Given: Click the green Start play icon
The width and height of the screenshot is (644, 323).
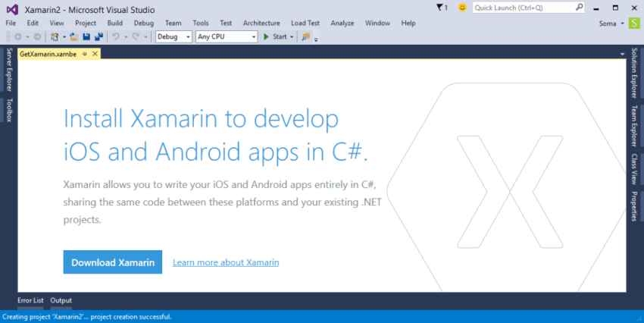Looking at the screenshot, I should click(266, 36).
